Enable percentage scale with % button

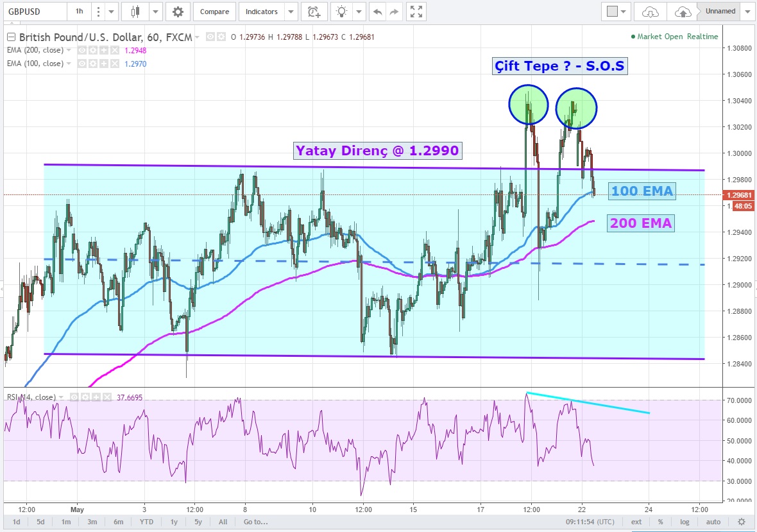click(660, 522)
